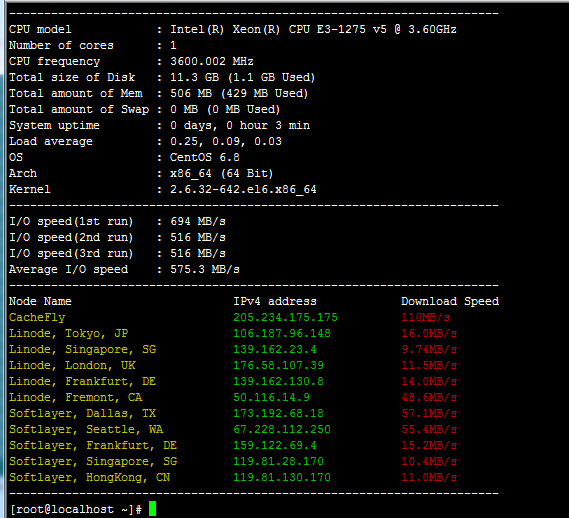Click the 11.5MB/s download speed

429,365
